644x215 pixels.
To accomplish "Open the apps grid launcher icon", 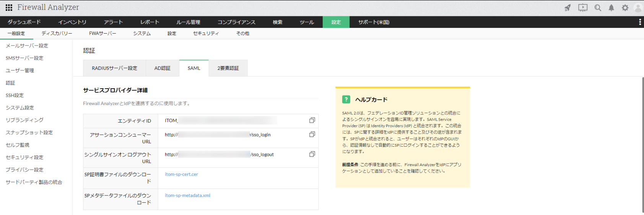I will click(9, 7).
